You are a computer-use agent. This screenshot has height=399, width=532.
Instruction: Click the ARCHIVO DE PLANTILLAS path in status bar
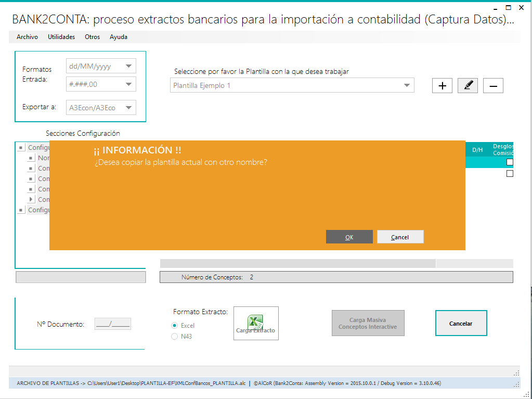tap(131, 383)
